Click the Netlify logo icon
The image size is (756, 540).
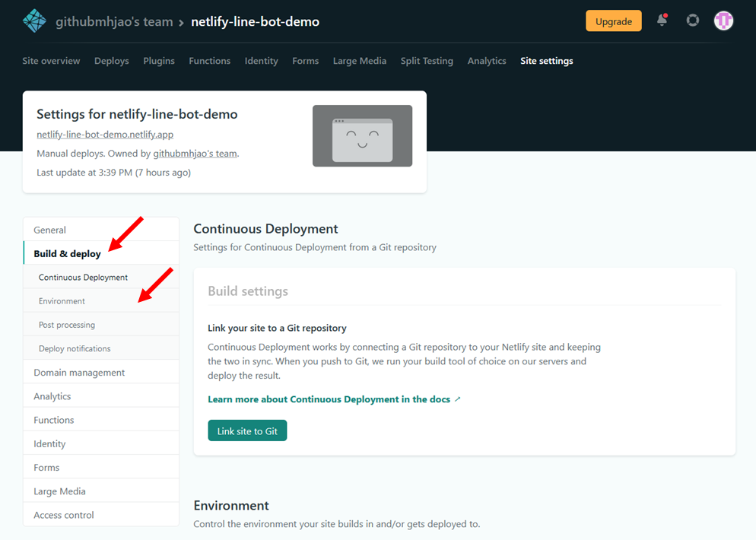coord(34,21)
